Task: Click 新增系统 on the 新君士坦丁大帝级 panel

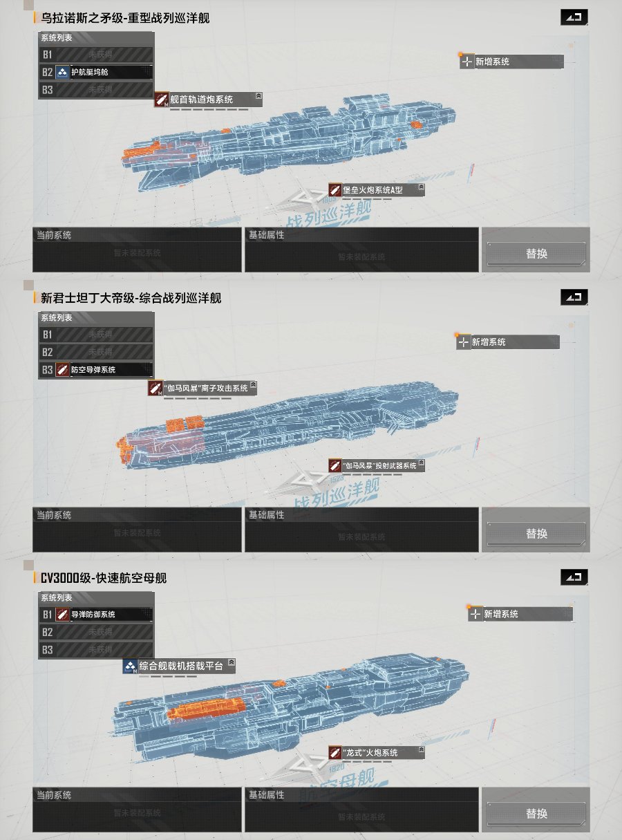Action: click(508, 342)
